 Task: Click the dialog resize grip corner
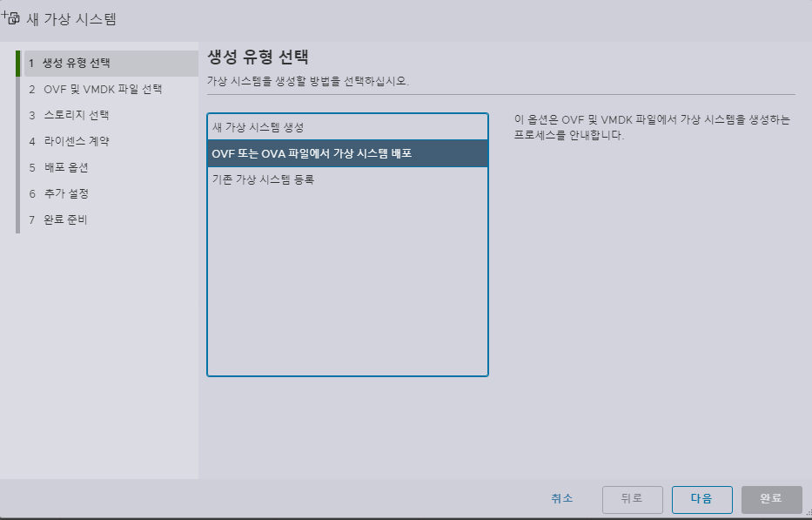click(x=808, y=513)
